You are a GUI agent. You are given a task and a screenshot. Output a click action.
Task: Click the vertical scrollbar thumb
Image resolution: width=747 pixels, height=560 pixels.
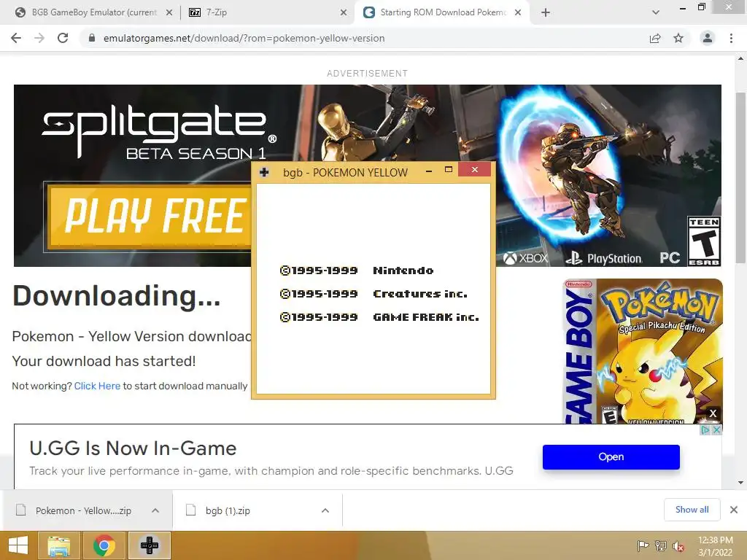coord(740,177)
